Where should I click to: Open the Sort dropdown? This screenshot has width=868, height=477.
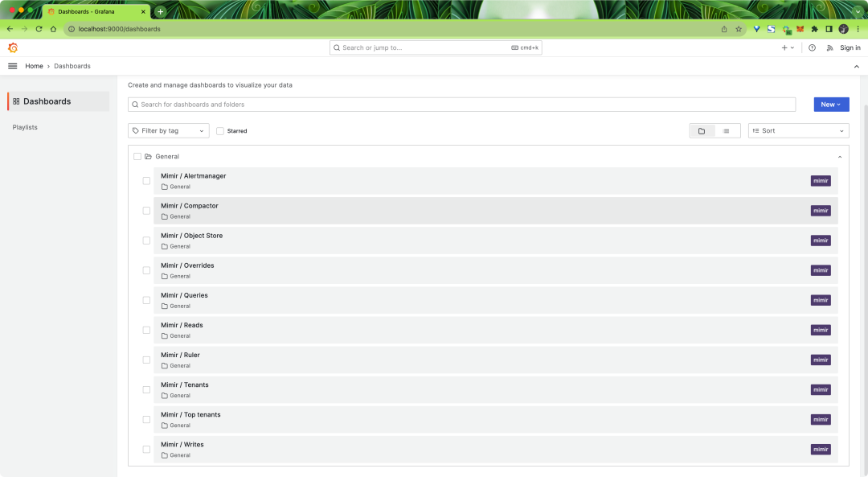click(x=798, y=131)
